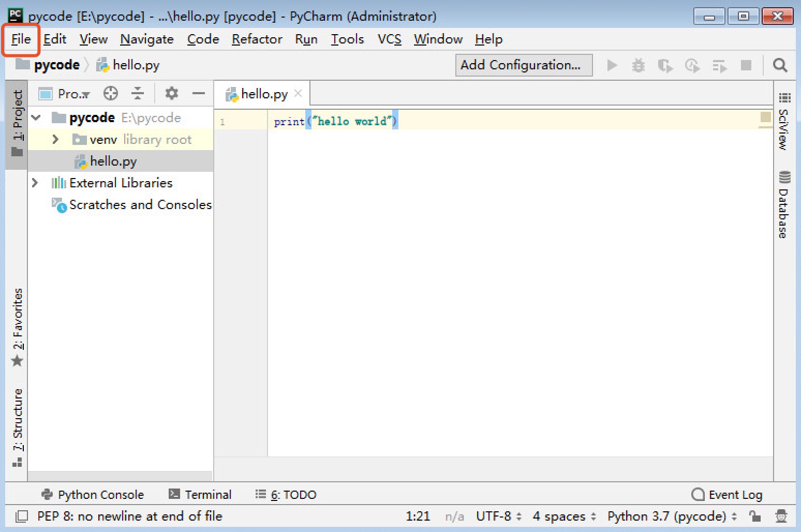Open Search Everywhere magnifier icon

click(780, 65)
